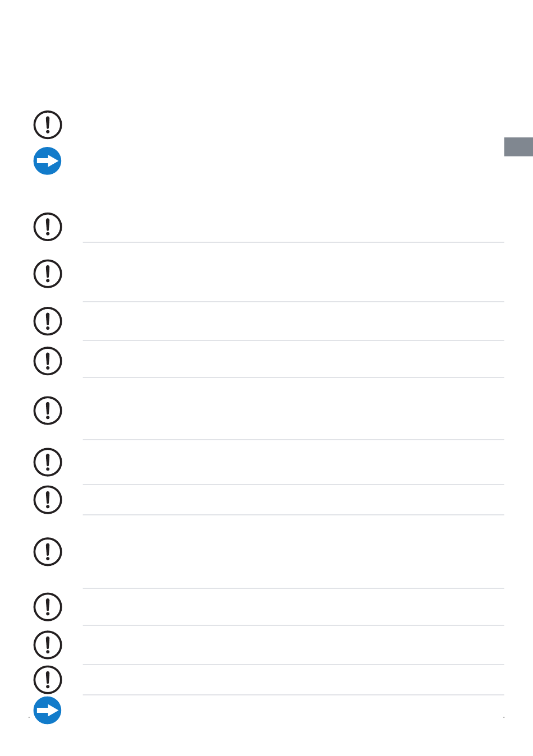Click the tenth exclamation notice icon
This screenshot has width=533, height=756.
48,606
